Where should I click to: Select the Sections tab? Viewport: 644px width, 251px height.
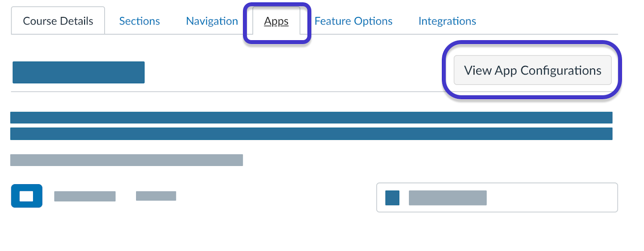(x=139, y=21)
